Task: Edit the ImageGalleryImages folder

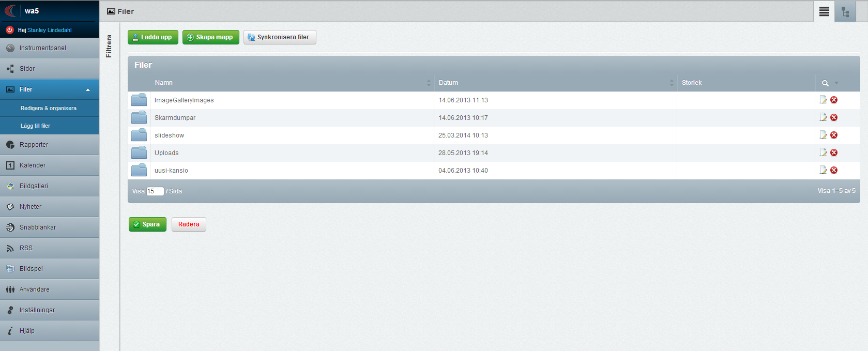Action: pyautogui.click(x=823, y=100)
